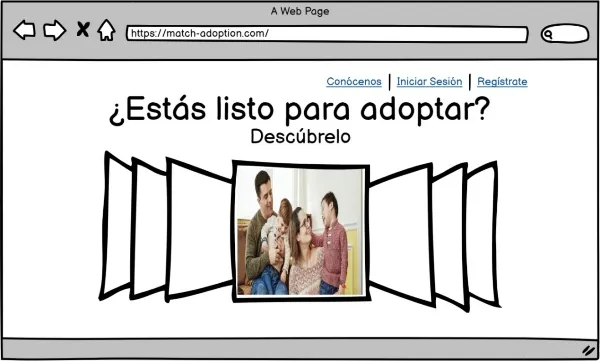The height and width of the screenshot is (361, 600).
Task: Focus the match-adoption.com address bar
Action: (327, 34)
